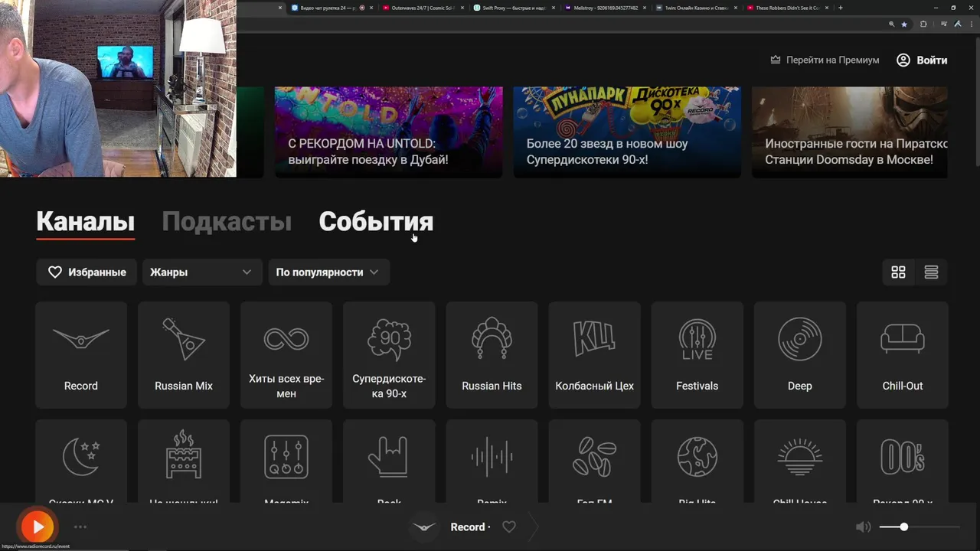Select the Каналы tab
This screenshot has width=980, height=551.
[x=85, y=222]
